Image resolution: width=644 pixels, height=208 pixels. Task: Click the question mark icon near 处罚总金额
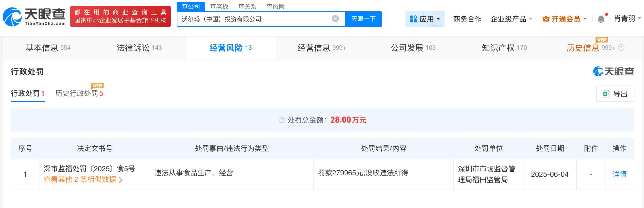281,120
